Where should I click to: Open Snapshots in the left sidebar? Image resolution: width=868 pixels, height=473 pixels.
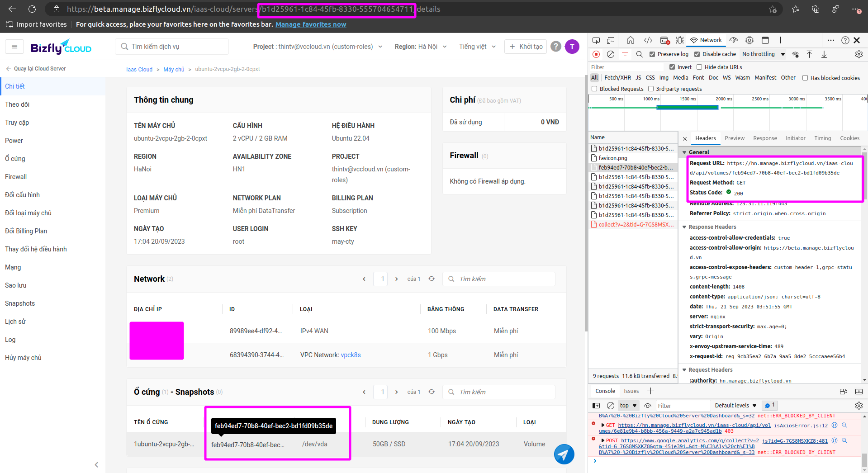pyautogui.click(x=20, y=303)
